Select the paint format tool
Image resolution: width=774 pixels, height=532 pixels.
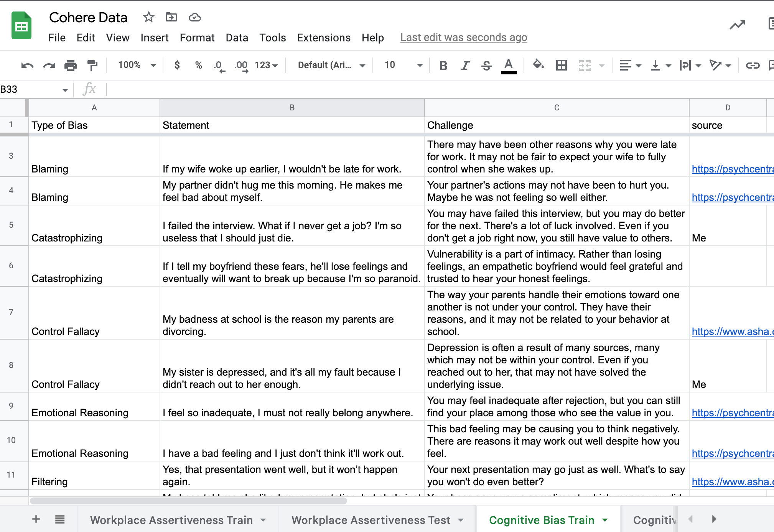[x=92, y=66]
